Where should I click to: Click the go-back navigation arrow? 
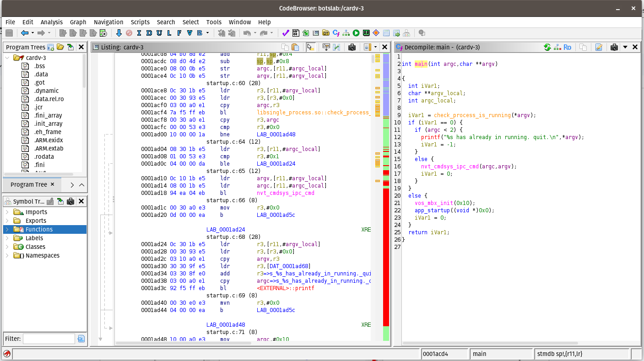click(x=25, y=33)
